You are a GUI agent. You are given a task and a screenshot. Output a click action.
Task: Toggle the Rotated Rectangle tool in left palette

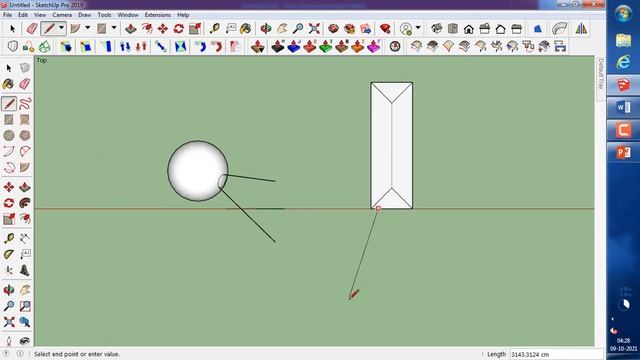(x=25, y=120)
